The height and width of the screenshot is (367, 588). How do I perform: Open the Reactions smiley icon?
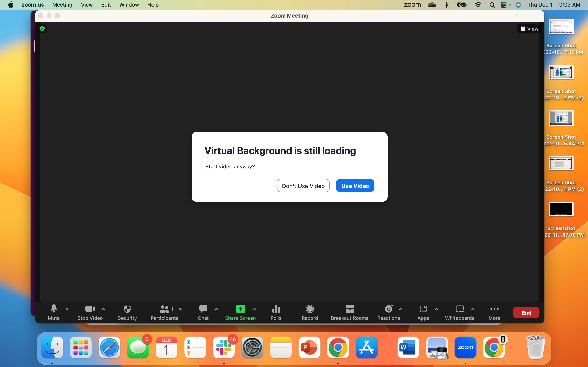(x=389, y=309)
